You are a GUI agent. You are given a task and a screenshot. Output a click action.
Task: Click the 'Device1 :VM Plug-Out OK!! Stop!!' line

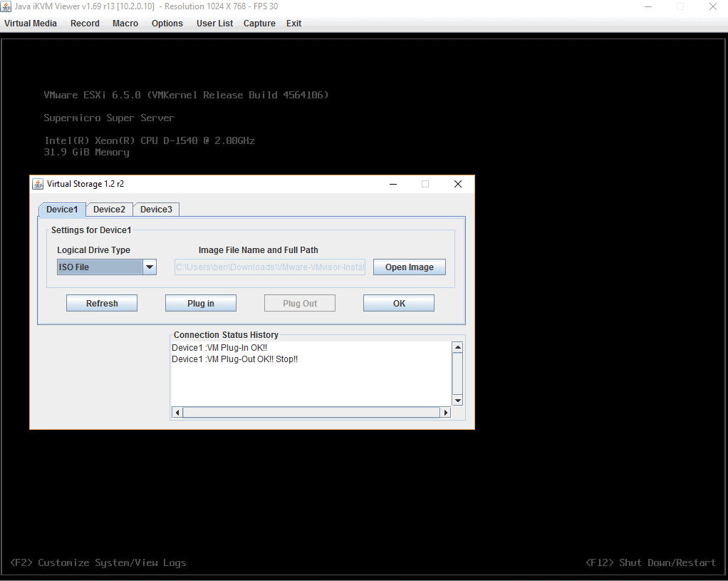tap(234, 359)
